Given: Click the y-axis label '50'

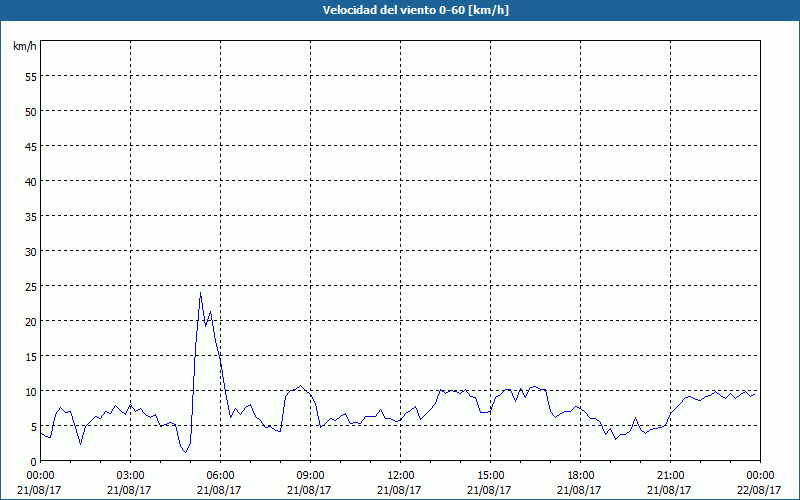Looking at the screenshot, I should (x=31, y=111).
